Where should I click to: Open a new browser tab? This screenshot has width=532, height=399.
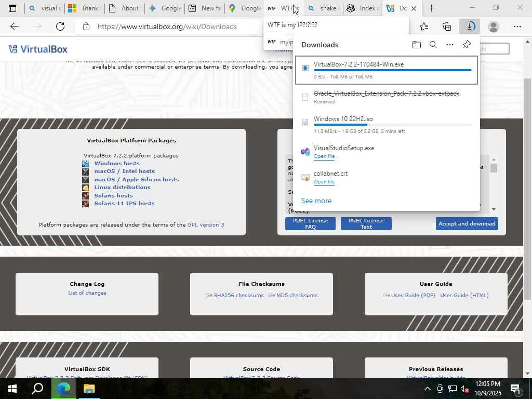432,8
